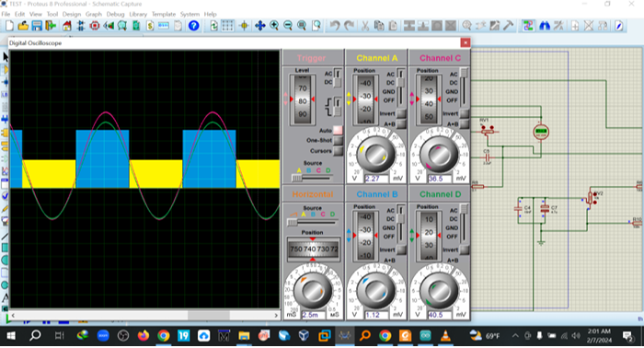The image size is (644, 348).
Task: Click the refresh display icon
Action: pyautogui.click(x=213, y=26)
